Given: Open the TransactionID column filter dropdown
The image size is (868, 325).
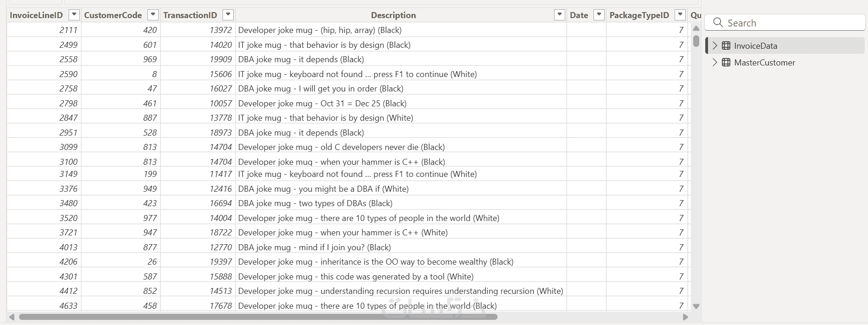Looking at the screenshot, I should [228, 15].
